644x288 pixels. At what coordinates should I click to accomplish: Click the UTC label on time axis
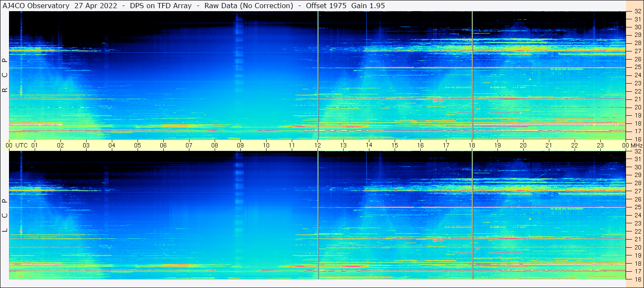click(22, 145)
